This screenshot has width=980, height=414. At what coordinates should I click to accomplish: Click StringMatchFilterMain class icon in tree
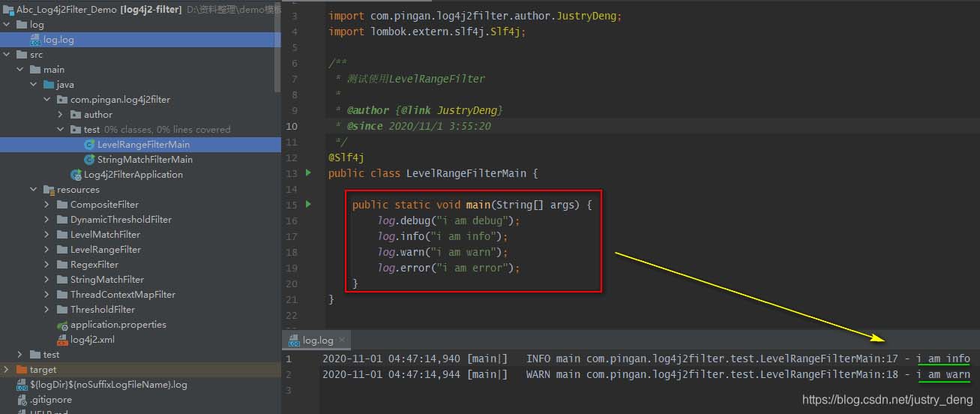click(x=90, y=160)
